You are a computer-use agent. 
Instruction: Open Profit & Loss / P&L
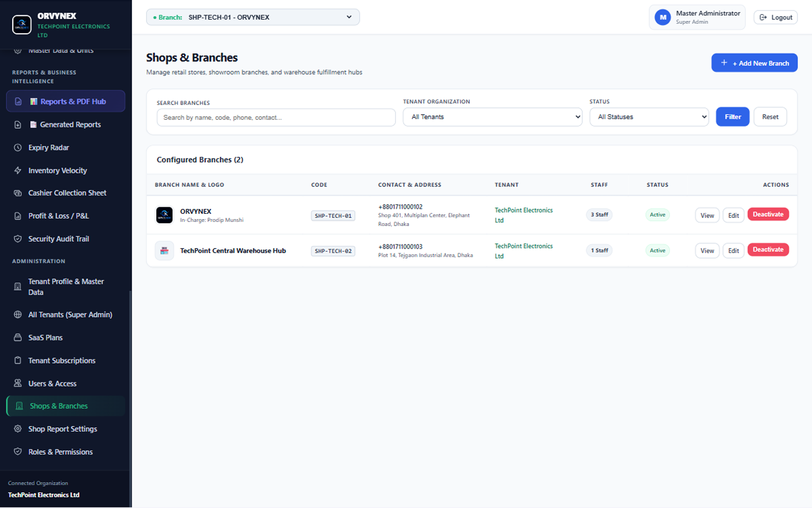[x=65, y=216]
